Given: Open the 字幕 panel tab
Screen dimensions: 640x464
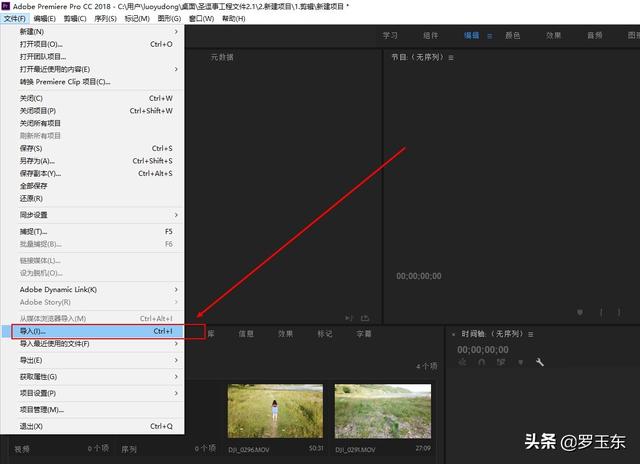Looking at the screenshot, I should pyautogui.click(x=364, y=334).
